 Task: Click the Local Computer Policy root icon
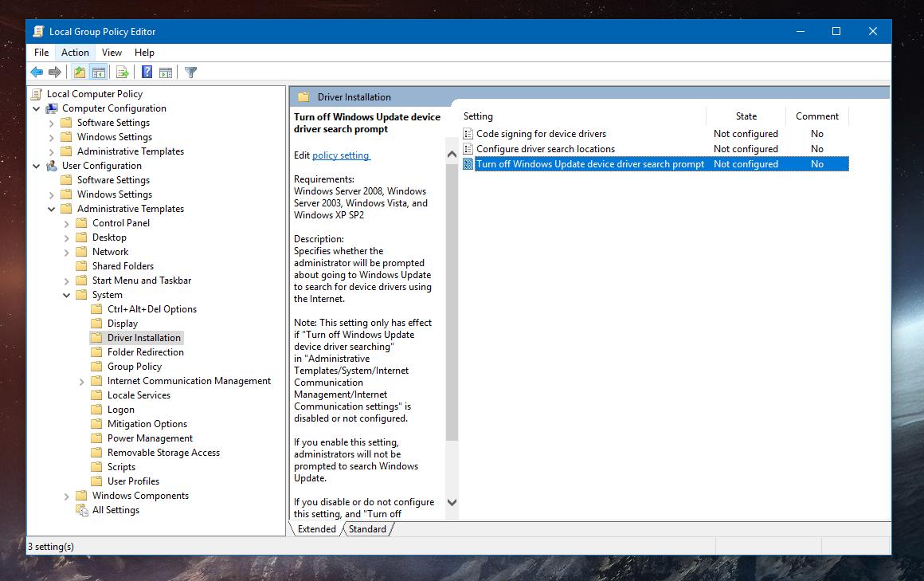(37, 94)
